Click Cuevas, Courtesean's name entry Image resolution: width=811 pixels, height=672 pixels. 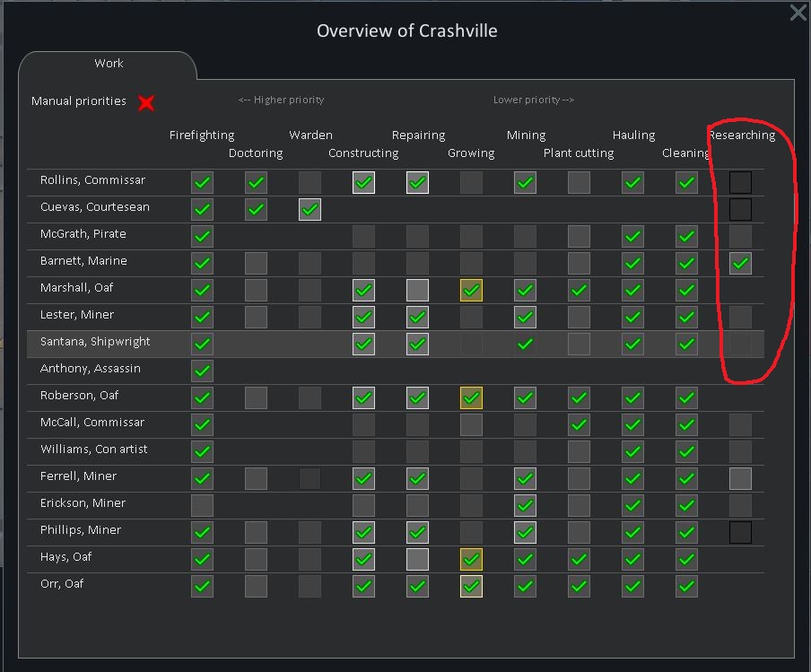pos(95,207)
